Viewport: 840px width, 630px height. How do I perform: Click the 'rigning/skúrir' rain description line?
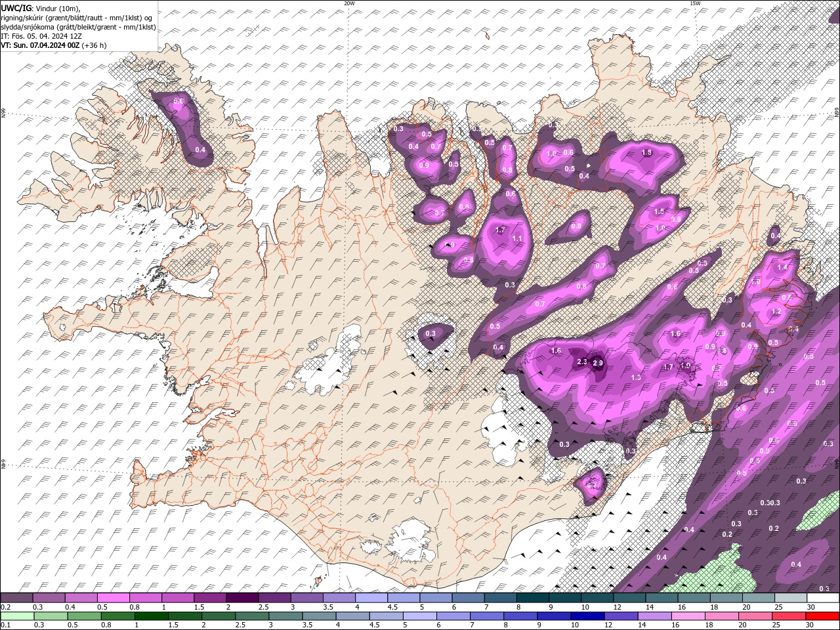77,17
